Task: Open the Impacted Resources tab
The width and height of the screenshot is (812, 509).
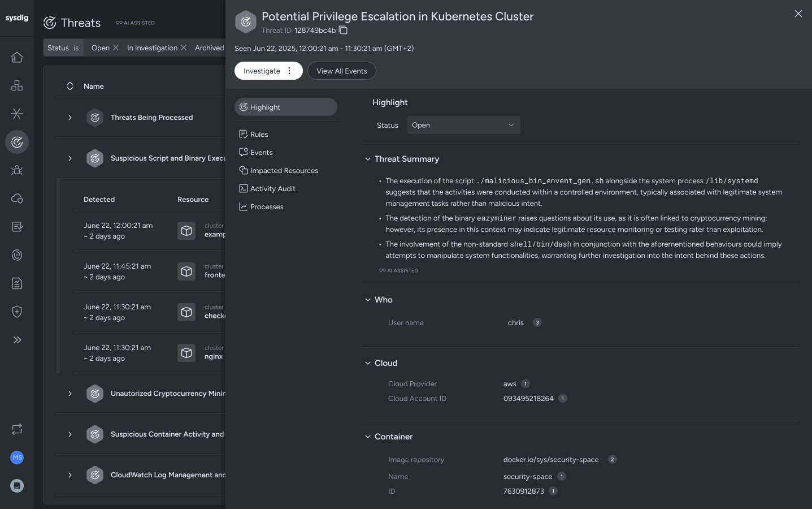Action: pos(284,170)
